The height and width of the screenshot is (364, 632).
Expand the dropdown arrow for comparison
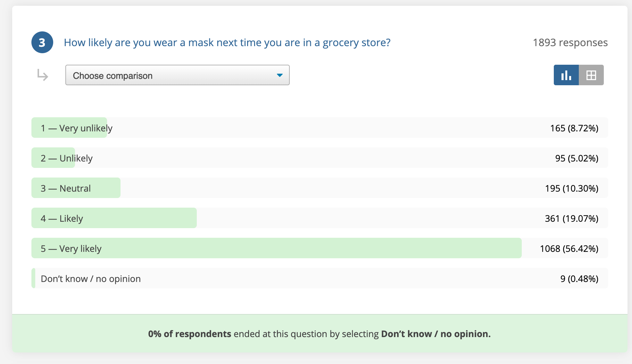[x=279, y=75]
